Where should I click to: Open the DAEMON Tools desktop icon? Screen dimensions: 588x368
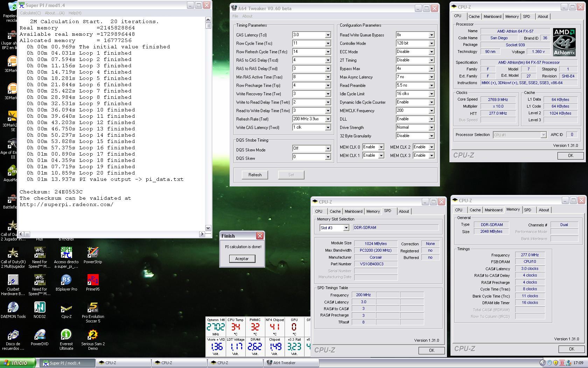[x=13, y=308]
